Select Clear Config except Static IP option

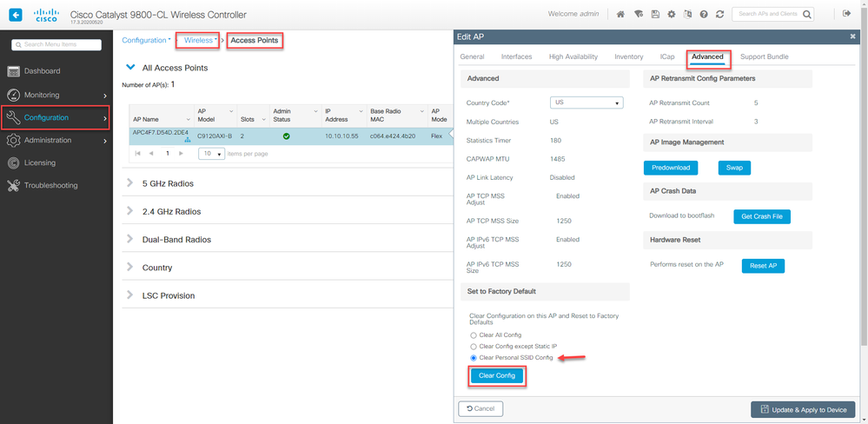(473, 346)
